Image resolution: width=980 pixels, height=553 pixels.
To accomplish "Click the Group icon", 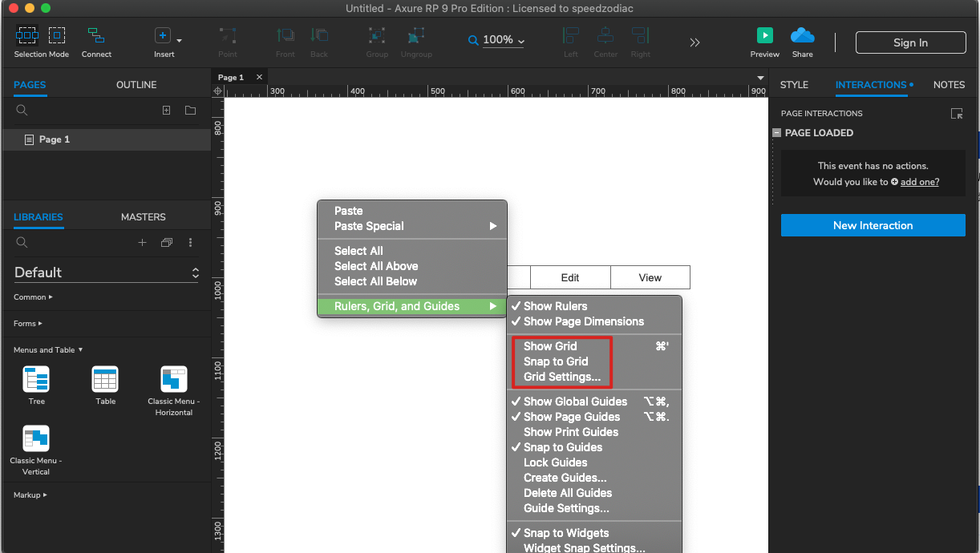I will pyautogui.click(x=377, y=35).
